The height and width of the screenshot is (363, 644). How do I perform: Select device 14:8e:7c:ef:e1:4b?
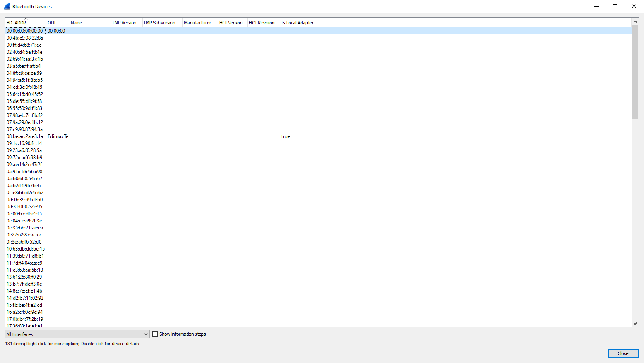(x=24, y=291)
